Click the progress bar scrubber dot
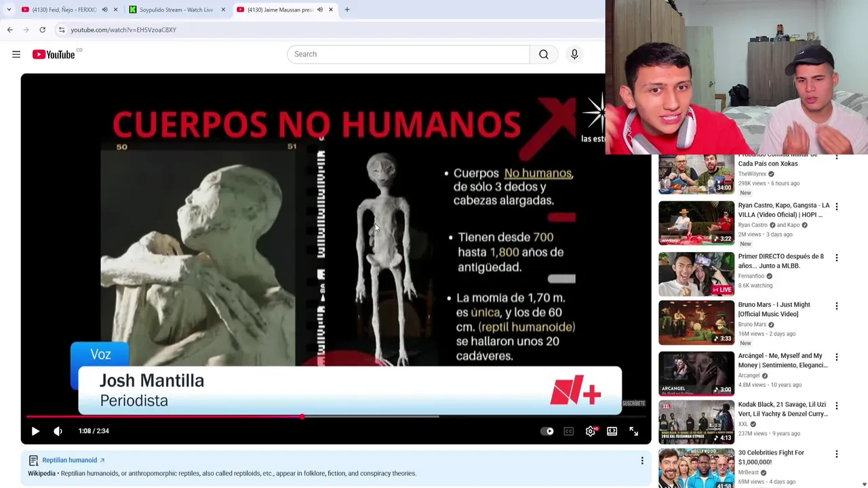868x488 pixels. click(x=302, y=416)
